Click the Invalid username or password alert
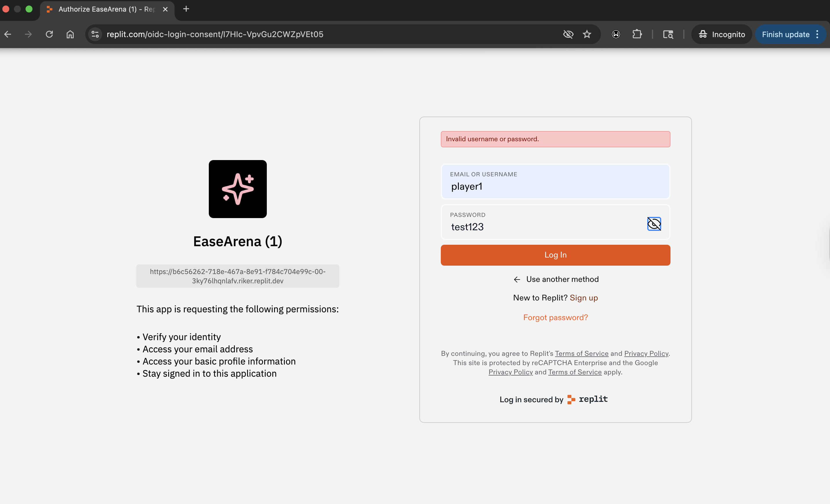The height and width of the screenshot is (504, 830). pos(555,139)
